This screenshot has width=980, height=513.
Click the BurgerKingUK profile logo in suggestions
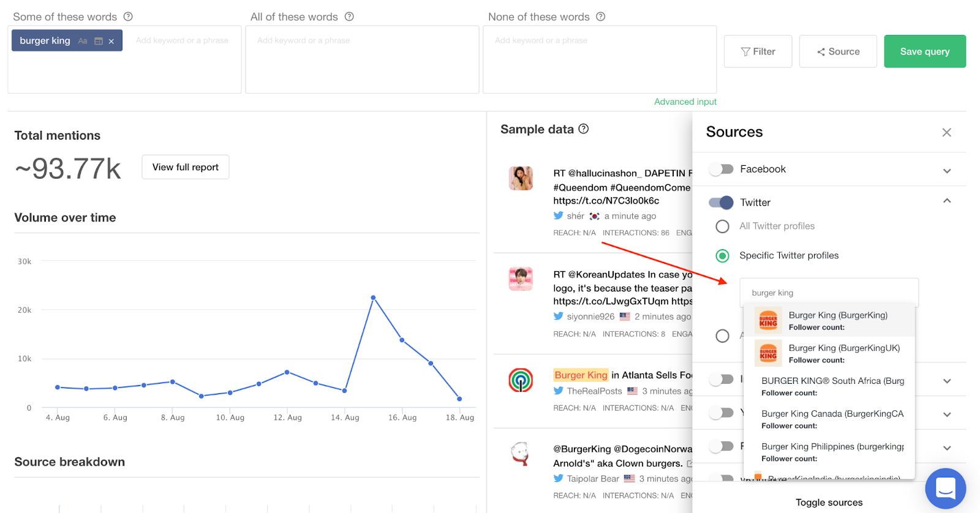(768, 353)
